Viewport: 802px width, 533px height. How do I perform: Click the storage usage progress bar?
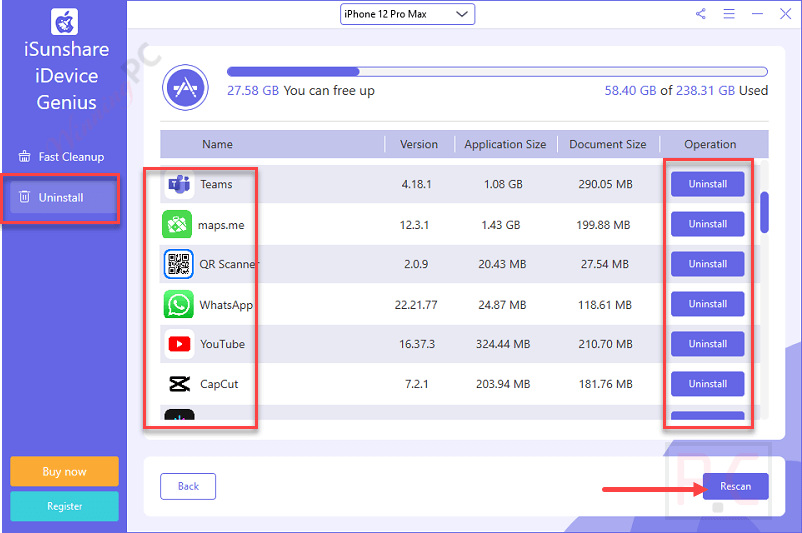tap(497, 71)
